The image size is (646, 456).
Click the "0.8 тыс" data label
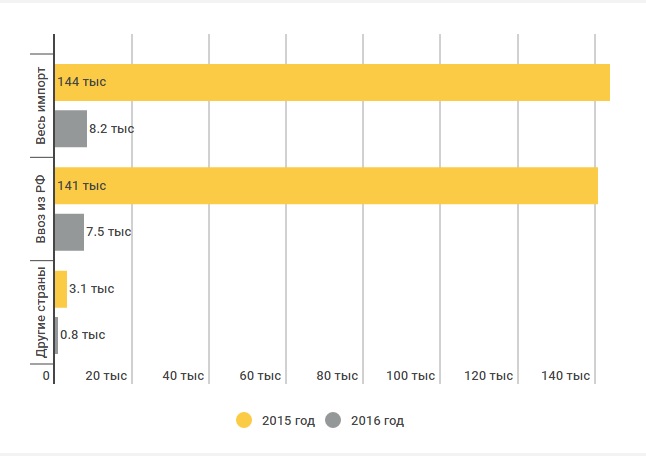(x=83, y=335)
